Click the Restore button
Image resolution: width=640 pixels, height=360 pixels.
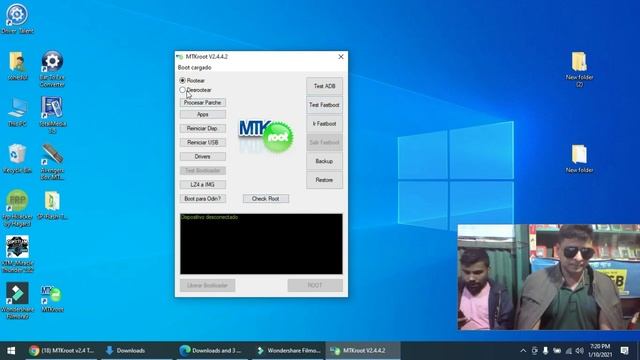[x=324, y=180]
